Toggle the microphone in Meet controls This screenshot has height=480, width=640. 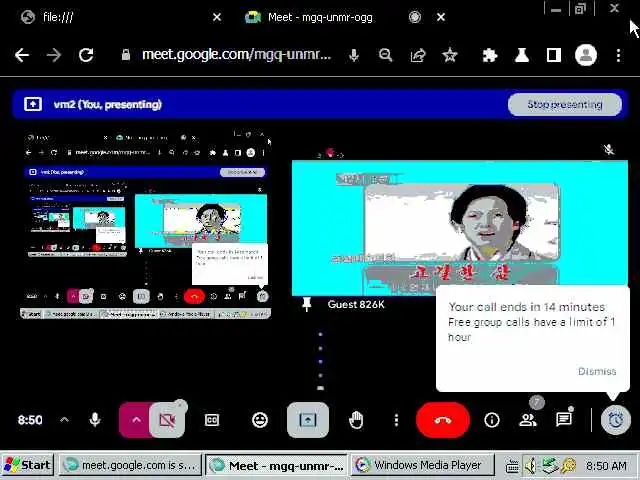(95, 420)
